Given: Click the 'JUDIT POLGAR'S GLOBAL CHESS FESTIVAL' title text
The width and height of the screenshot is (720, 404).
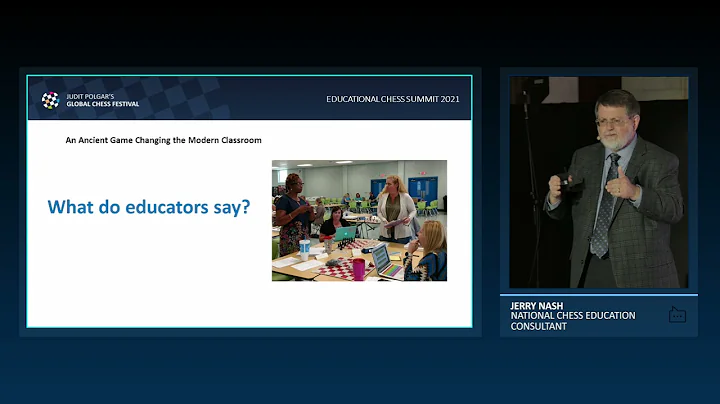Looking at the screenshot, I should [x=102, y=100].
